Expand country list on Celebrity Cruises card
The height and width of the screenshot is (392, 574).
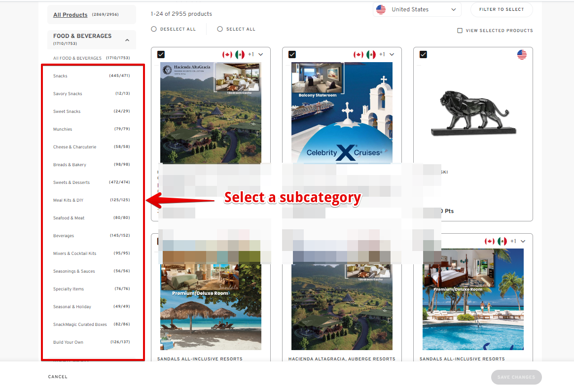[392, 55]
